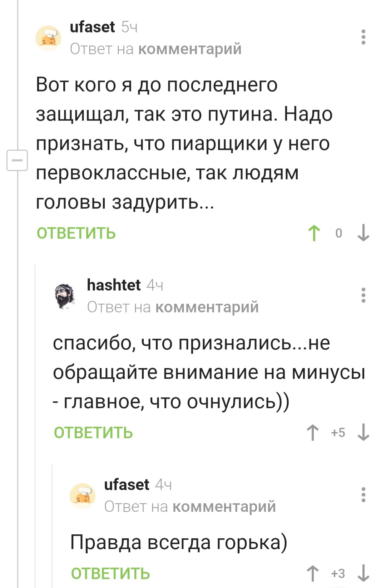Open ufaset's avatar on the last reply
This screenshot has height=588, width=386.
(x=83, y=495)
